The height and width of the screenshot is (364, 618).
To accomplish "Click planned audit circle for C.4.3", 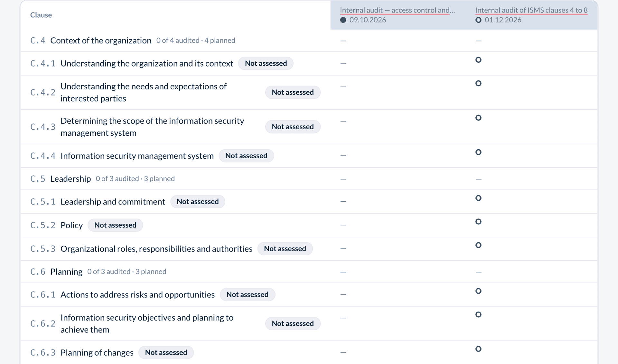I will click(x=478, y=118).
